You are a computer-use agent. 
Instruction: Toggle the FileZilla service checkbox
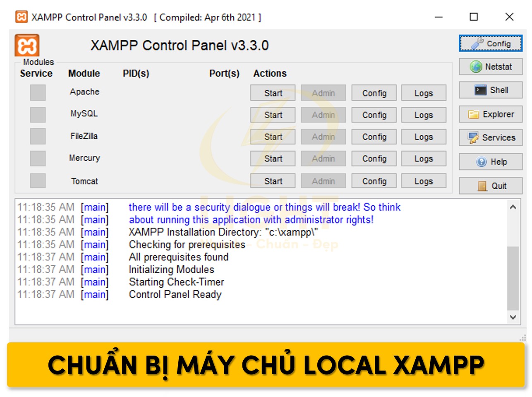(38, 136)
